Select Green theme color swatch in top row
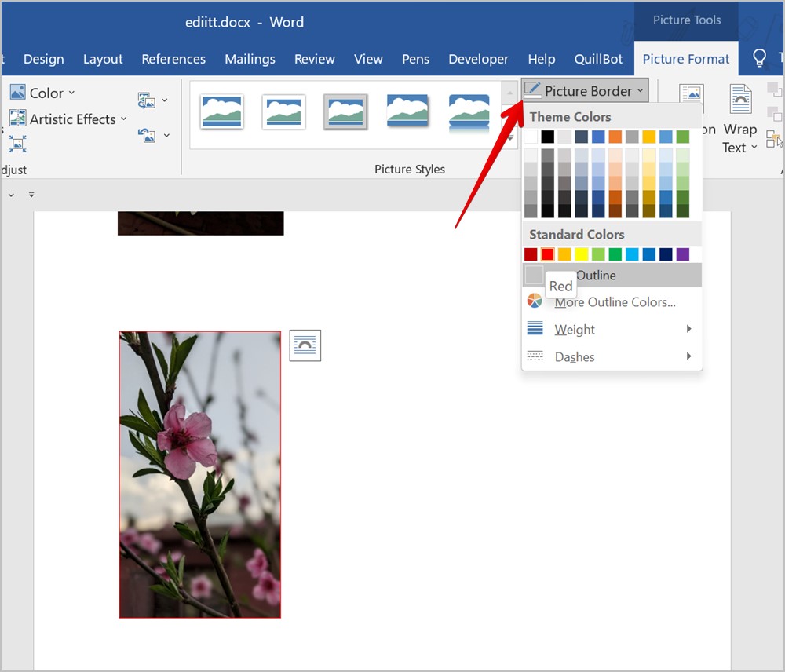This screenshot has height=672, width=785. [683, 137]
